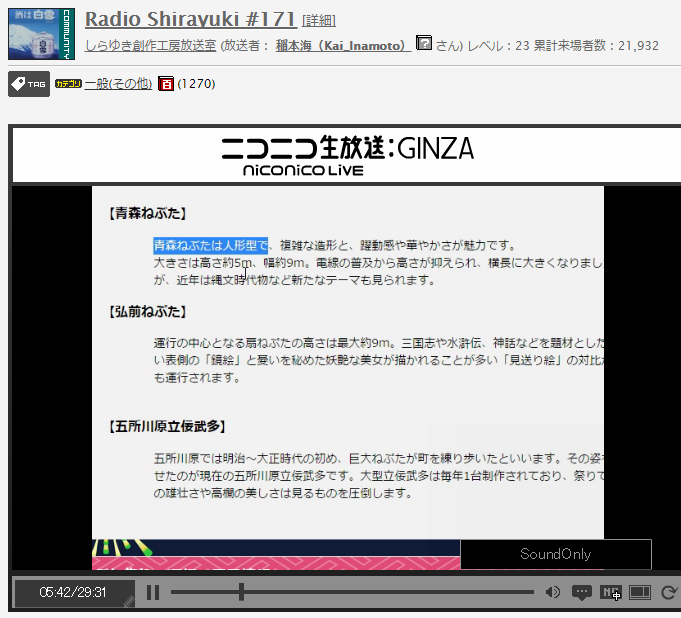Click the seek bar handle
The image size is (681, 618).
click(241, 592)
